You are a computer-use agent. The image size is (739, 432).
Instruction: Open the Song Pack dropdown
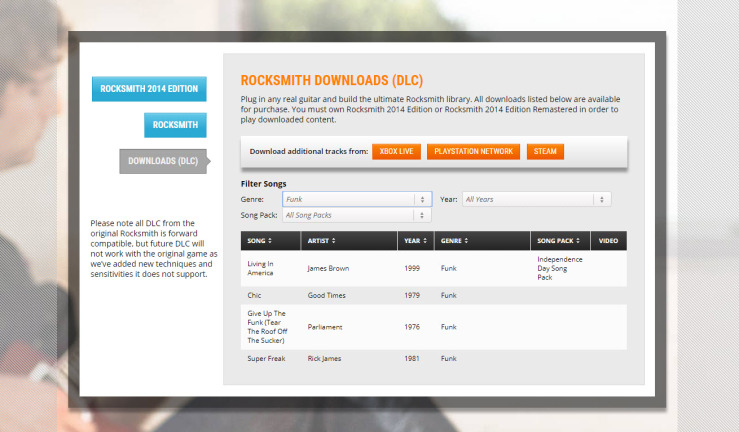357,215
